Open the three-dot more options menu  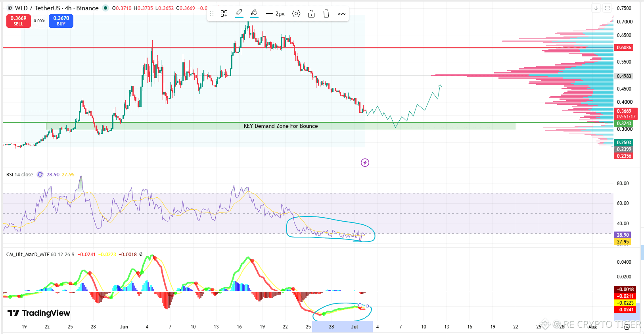[341, 14]
